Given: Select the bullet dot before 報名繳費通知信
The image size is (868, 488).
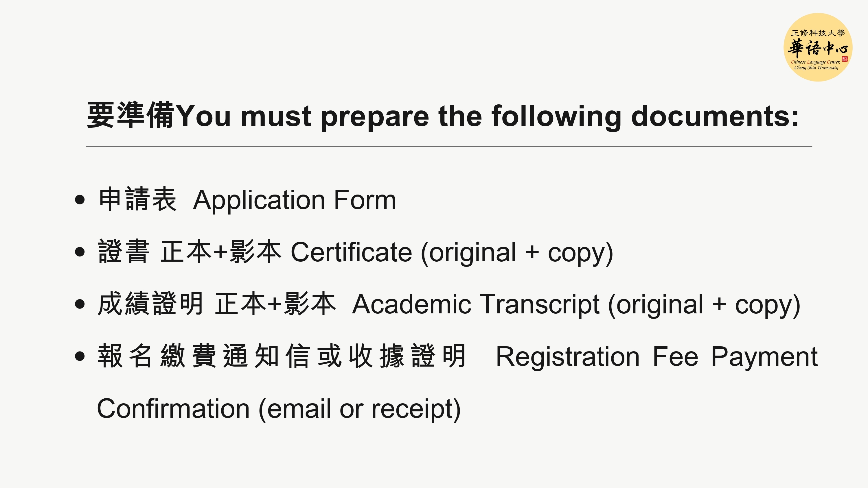Looking at the screenshot, I should pyautogui.click(x=80, y=356).
